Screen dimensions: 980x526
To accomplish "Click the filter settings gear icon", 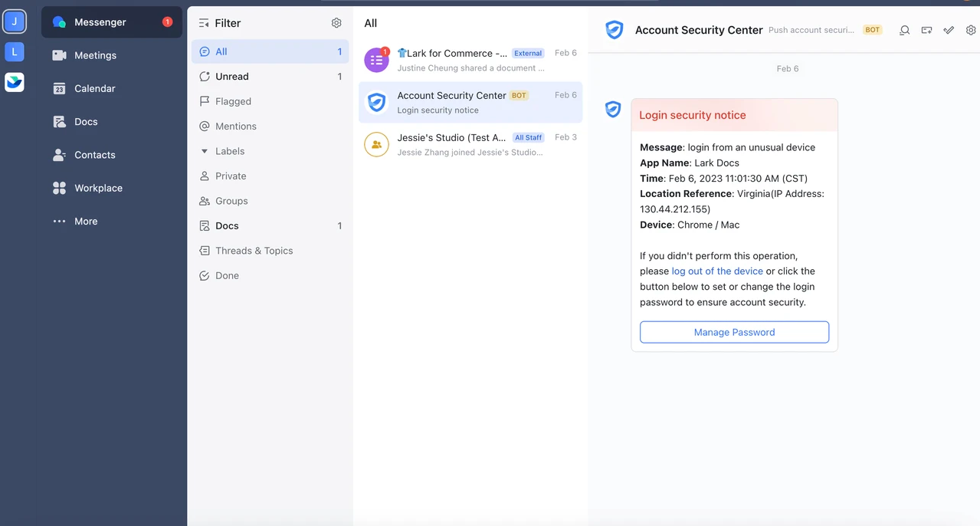I will [336, 23].
